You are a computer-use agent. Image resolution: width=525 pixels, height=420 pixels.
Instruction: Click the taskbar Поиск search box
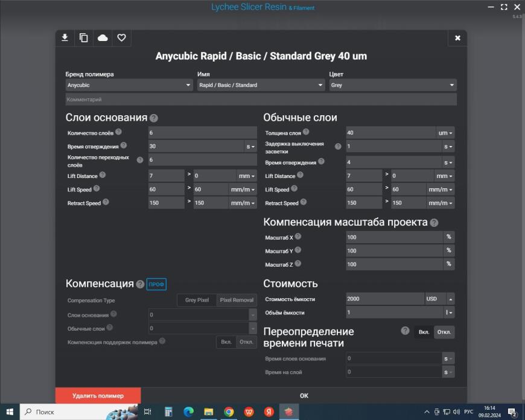(x=79, y=412)
